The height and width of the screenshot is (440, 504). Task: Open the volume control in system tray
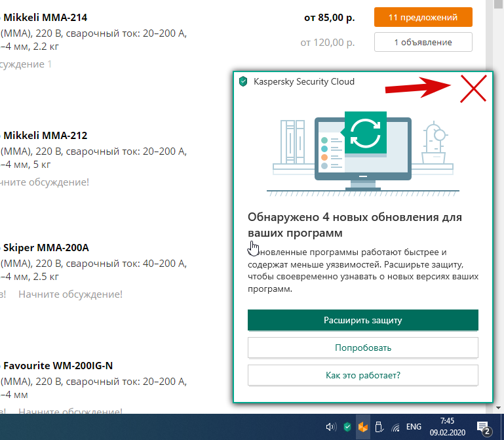[x=331, y=427]
